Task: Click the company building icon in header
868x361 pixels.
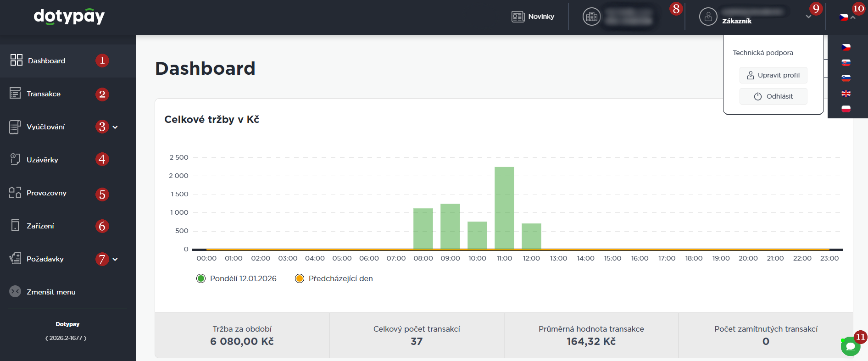Action: 591,17
